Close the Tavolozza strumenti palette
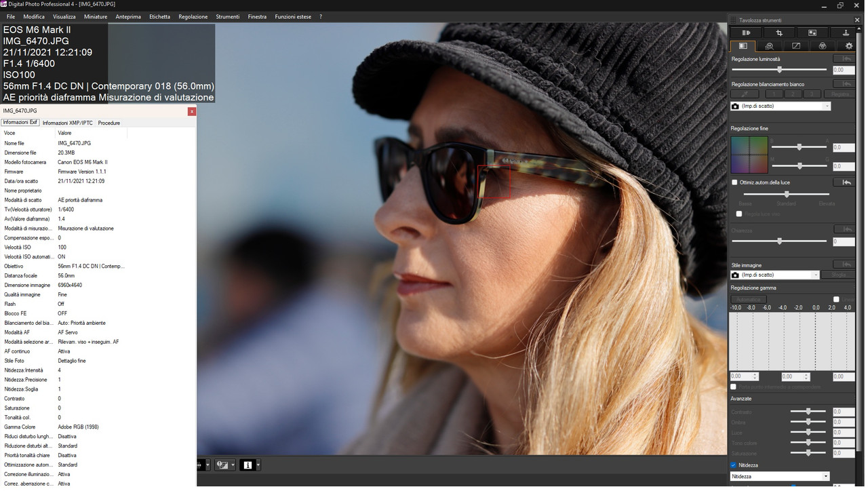The image size is (868, 491). coord(858,20)
